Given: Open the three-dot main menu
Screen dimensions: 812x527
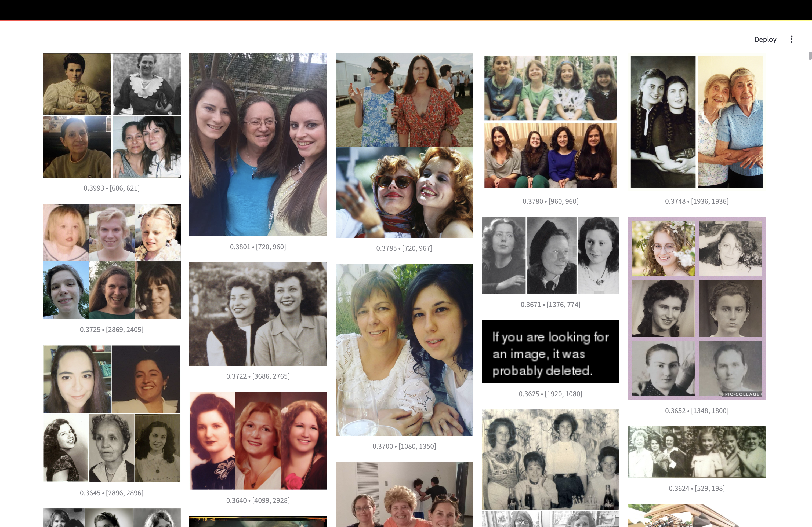Looking at the screenshot, I should tap(791, 39).
